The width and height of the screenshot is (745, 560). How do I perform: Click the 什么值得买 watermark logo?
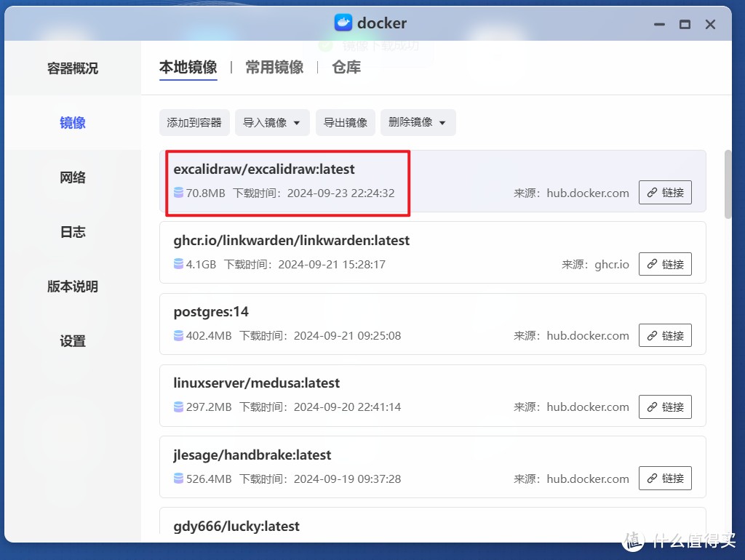coord(633,542)
